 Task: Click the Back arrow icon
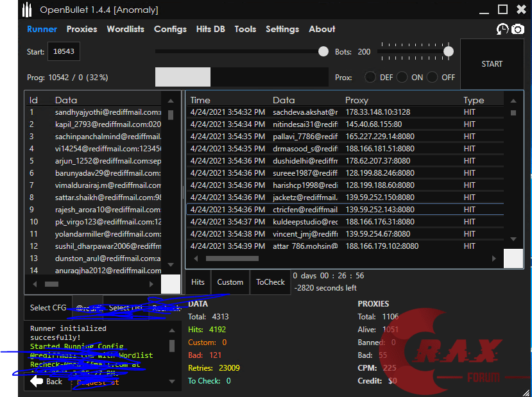(37, 381)
